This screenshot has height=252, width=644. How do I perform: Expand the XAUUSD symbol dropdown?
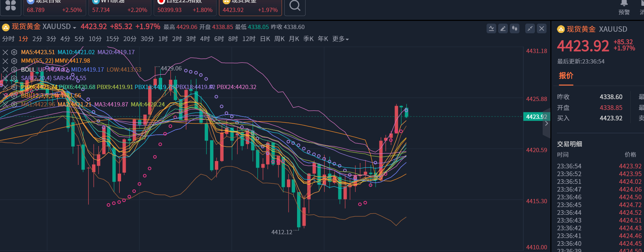[74, 27]
